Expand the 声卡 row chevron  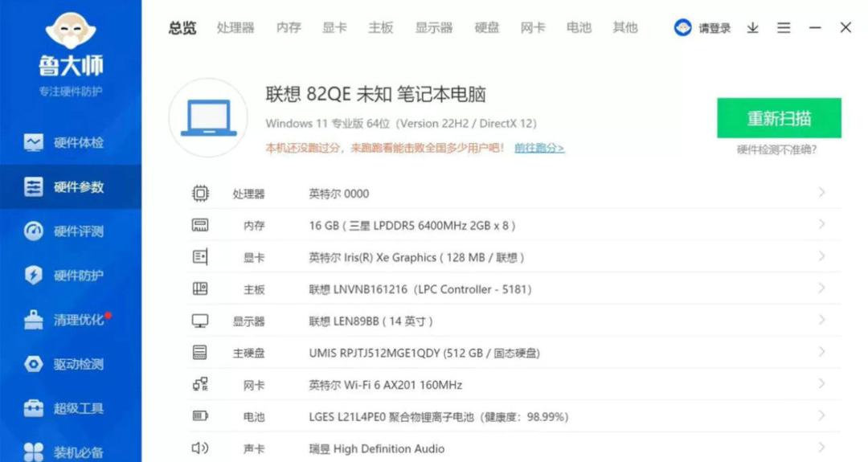(x=821, y=447)
